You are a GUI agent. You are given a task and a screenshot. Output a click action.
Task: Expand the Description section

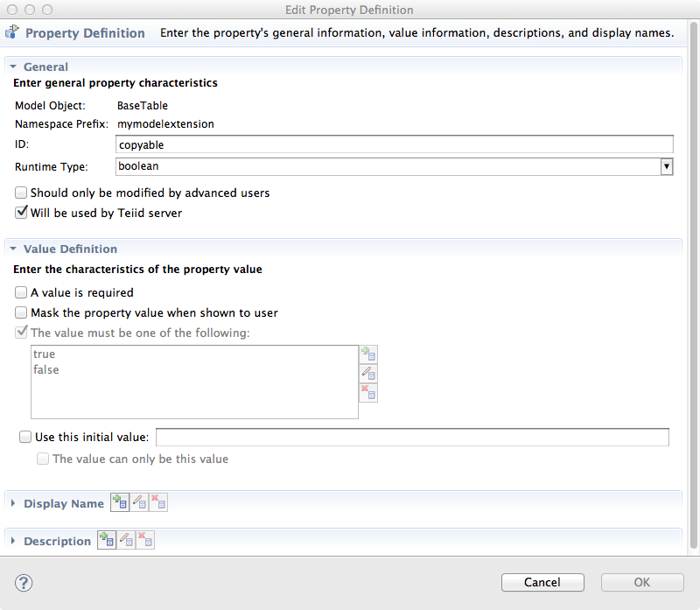(x=12, y=540)
